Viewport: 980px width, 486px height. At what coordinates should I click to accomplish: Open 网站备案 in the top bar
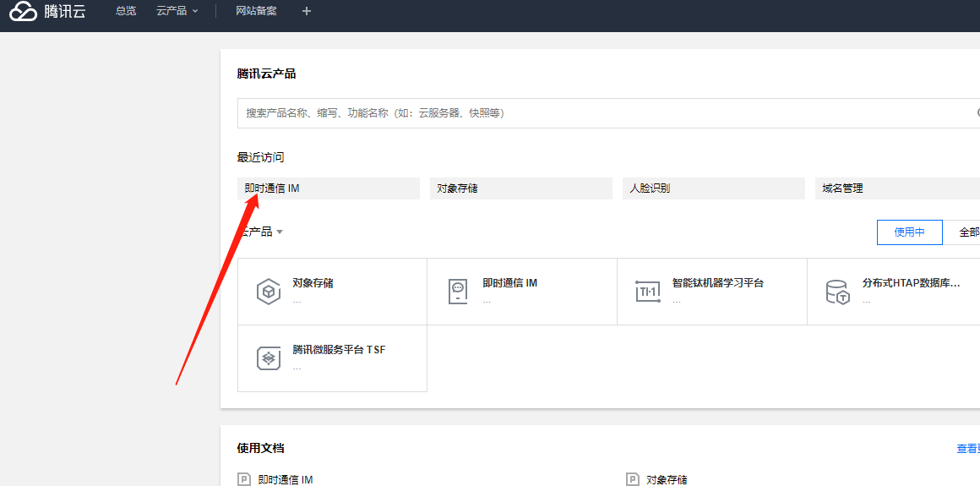(x=256, y=11)
